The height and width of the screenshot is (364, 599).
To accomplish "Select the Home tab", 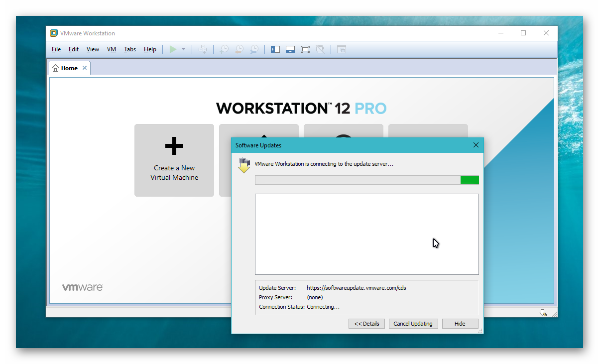I will point(69,68).
